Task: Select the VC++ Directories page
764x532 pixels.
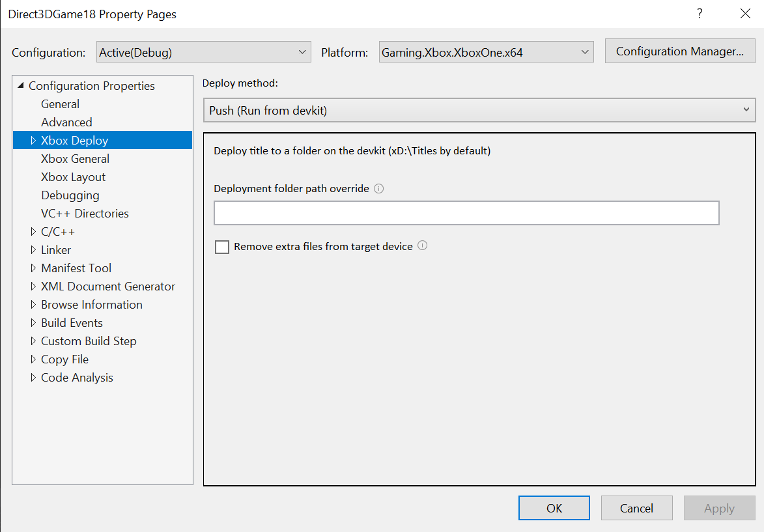Action: tap(85, 214)
